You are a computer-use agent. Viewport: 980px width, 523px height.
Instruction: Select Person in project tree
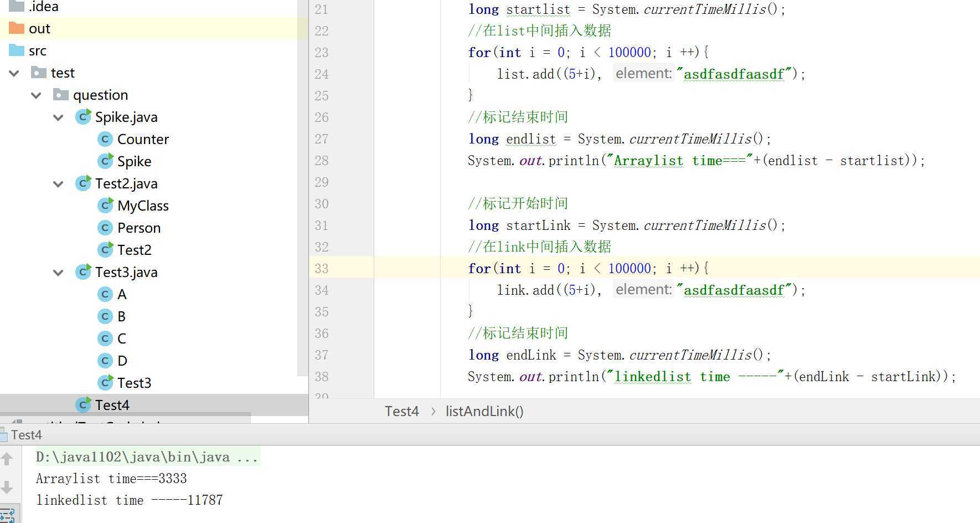click(139, 228)
